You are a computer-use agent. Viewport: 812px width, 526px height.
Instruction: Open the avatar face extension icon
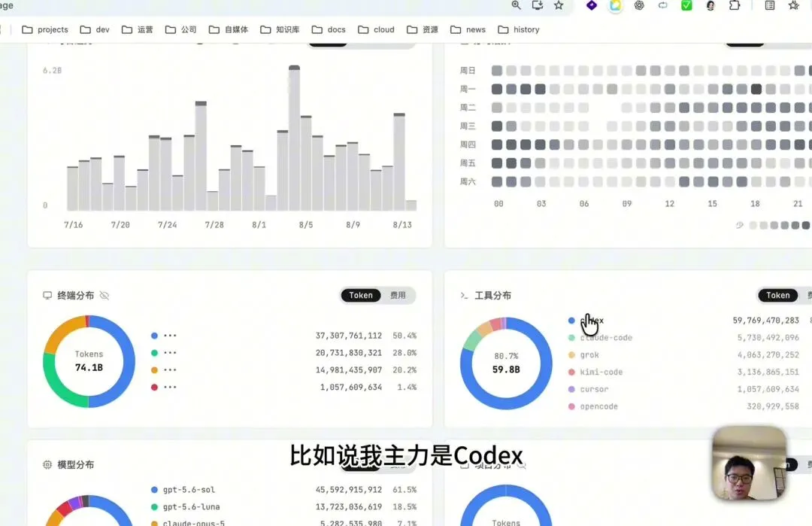710,5
